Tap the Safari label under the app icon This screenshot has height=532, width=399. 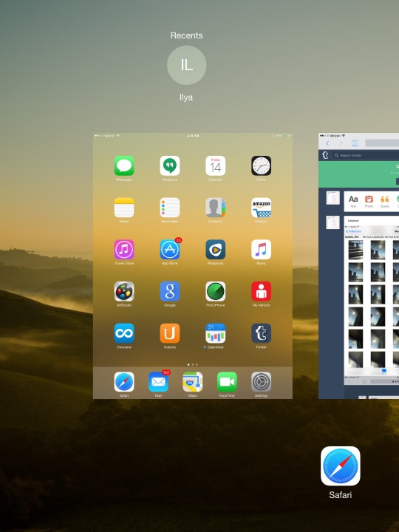click(x=341, y=495)
